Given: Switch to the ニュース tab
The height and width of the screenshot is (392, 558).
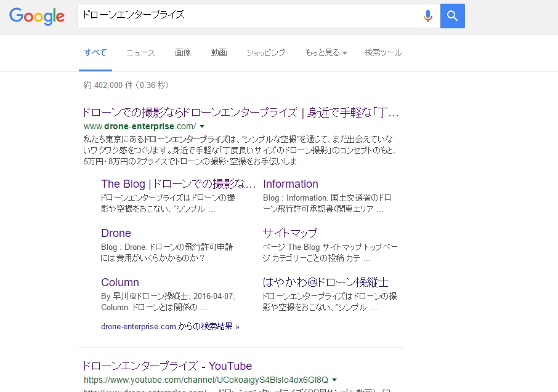Looking at the screenshot, I should [140, 53].
